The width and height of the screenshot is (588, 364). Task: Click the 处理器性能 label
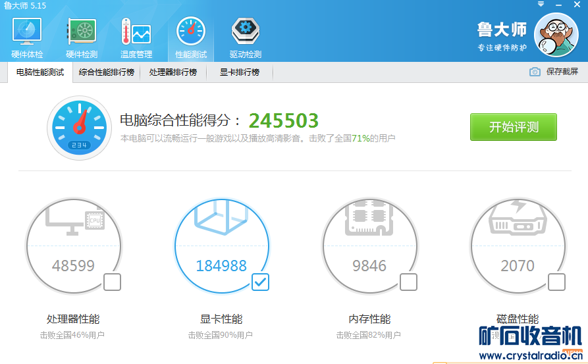tap(73, 319)
